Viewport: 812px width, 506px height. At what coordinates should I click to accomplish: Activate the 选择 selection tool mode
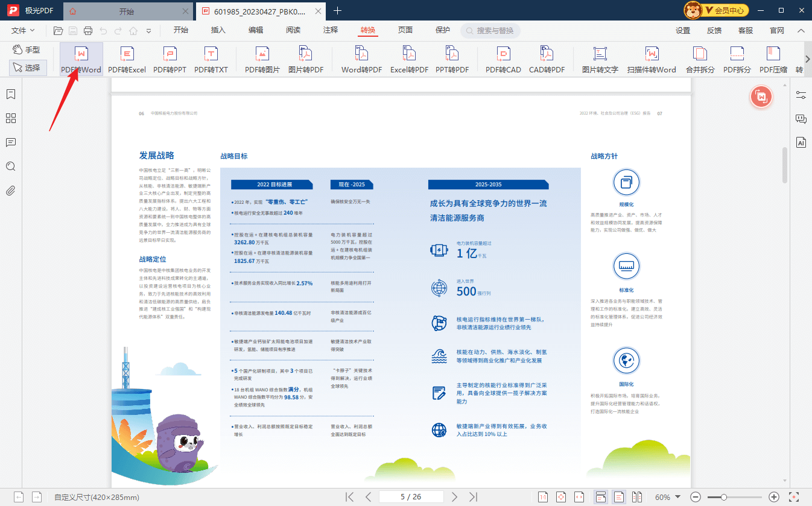pos(28,68)
